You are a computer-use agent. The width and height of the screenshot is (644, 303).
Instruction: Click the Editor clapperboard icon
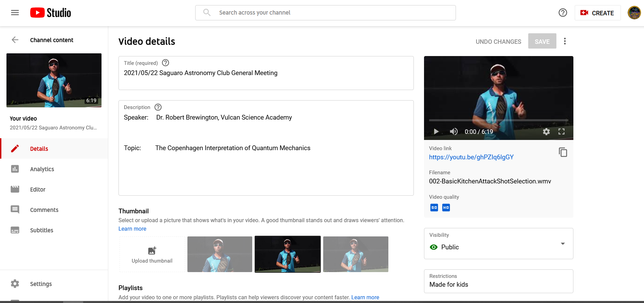[x=15, y=189]
